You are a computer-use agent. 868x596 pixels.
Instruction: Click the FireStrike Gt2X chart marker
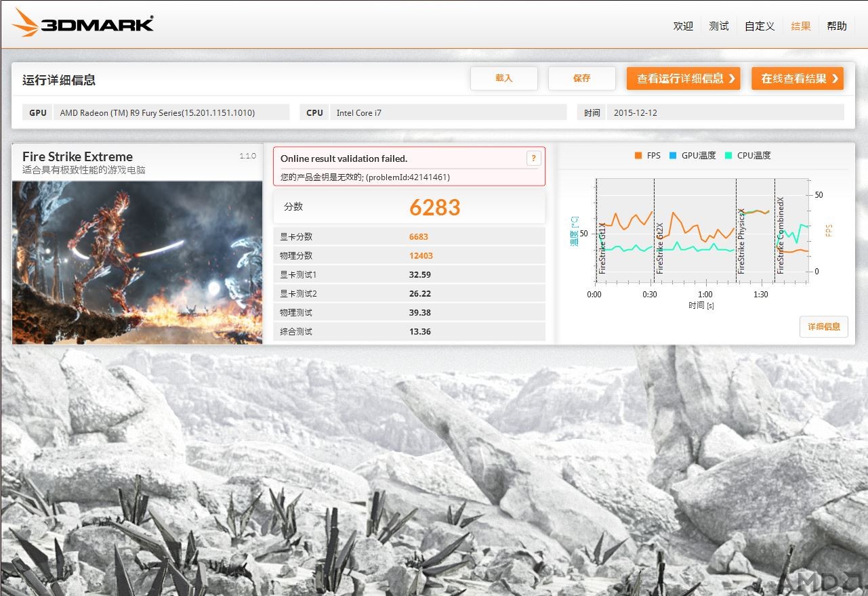point(659,248)
